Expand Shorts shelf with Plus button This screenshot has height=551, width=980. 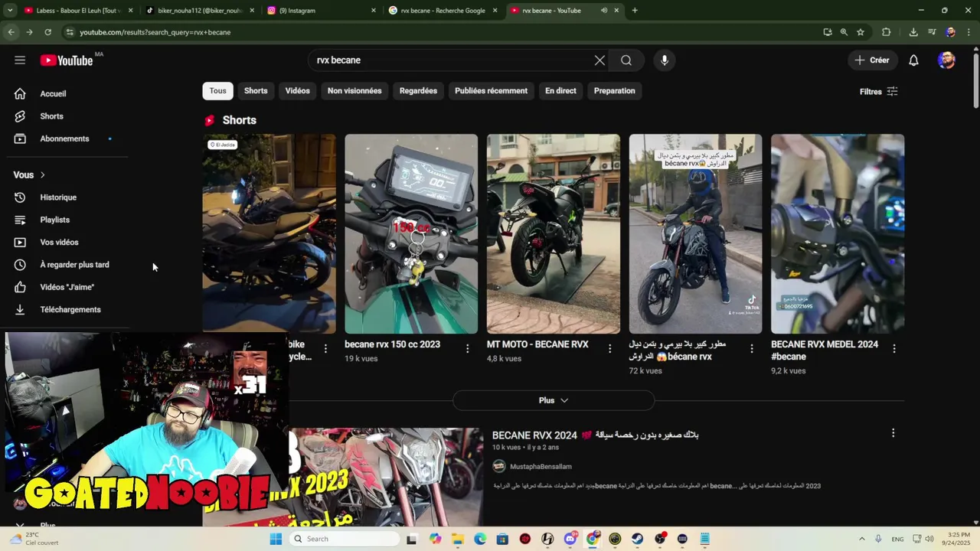click(x=554, y=400)
